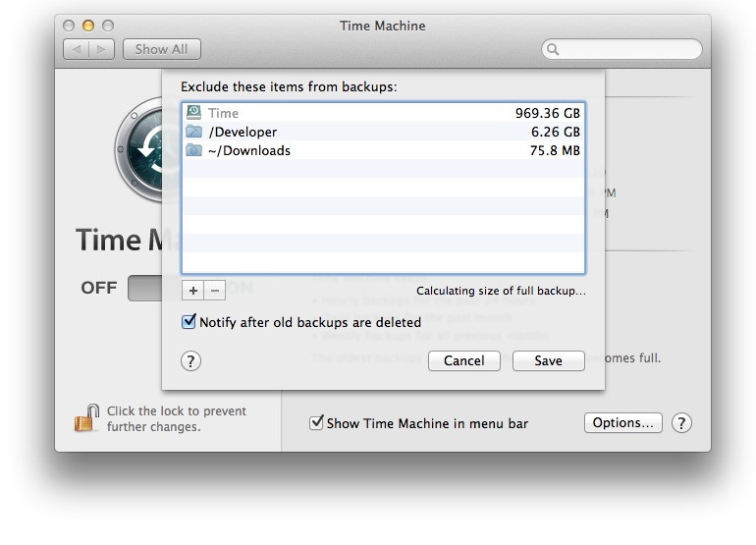
Task: Open the Options… button
Action: (x=622, y=423)
